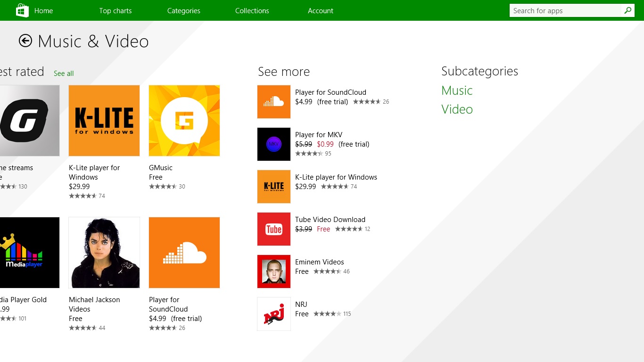
Task: Open Account menu
Action: click(x=321, y=10)
